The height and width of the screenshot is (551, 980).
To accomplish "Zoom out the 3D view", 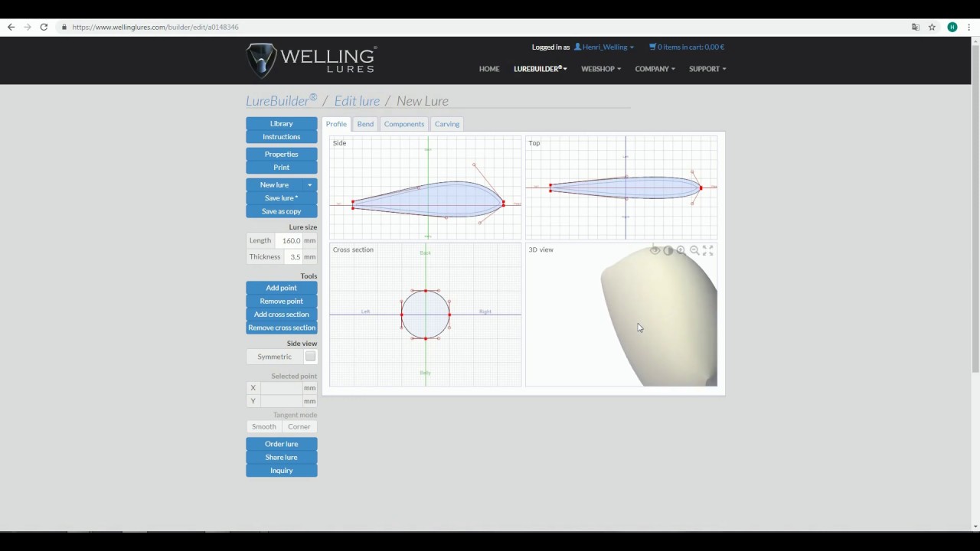I will tap(694, 250).
